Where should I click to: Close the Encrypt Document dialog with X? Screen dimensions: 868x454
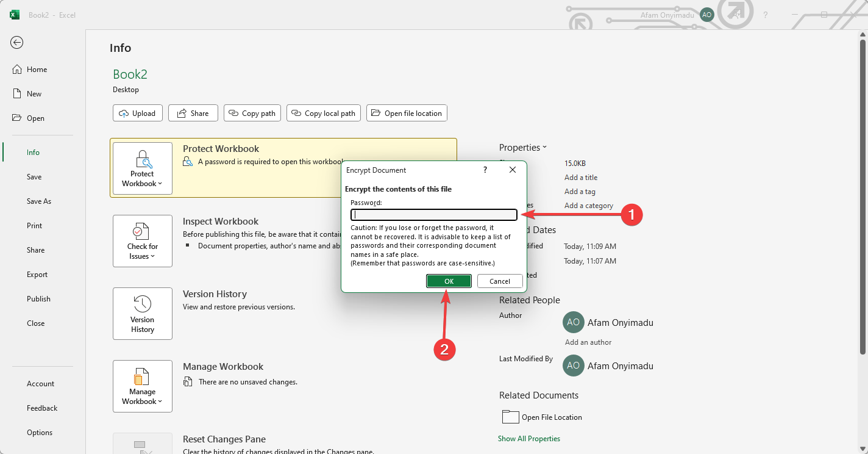513,170
